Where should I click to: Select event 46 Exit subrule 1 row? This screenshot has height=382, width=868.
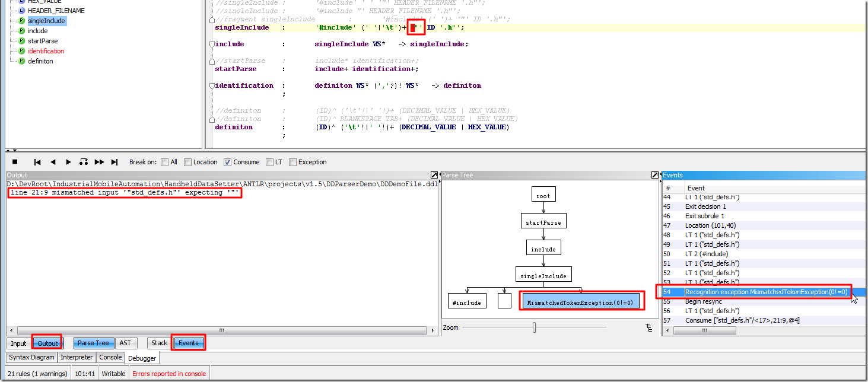pos(763,216)
